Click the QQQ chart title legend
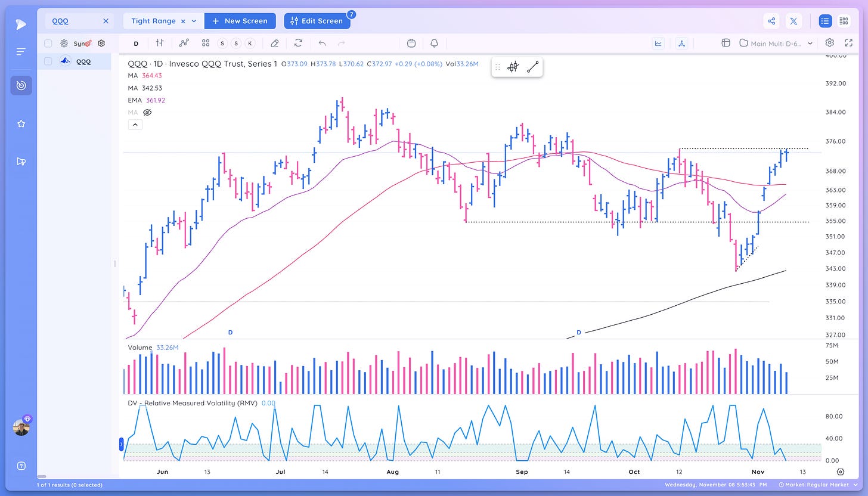 coord(203,64)
